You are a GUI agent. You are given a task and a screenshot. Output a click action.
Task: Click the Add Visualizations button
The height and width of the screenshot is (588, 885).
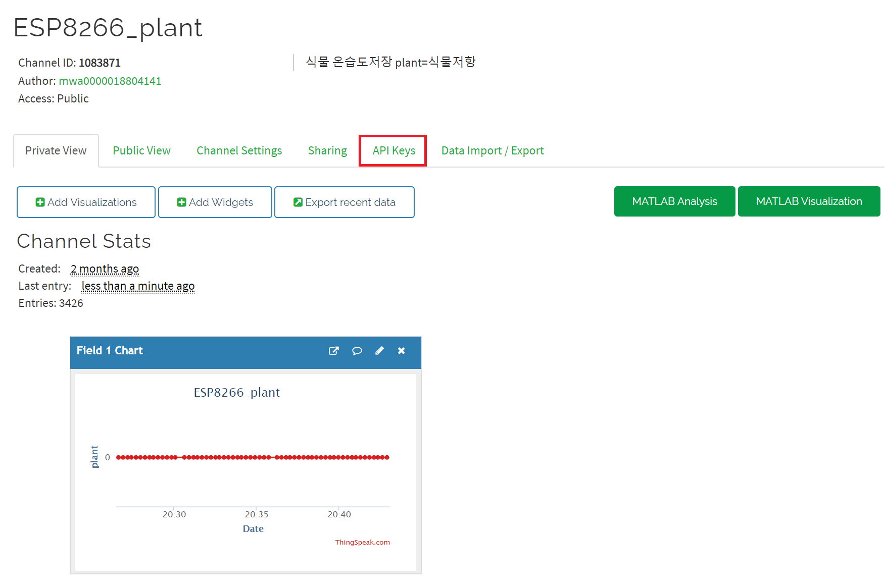click(x=86, y=202)
